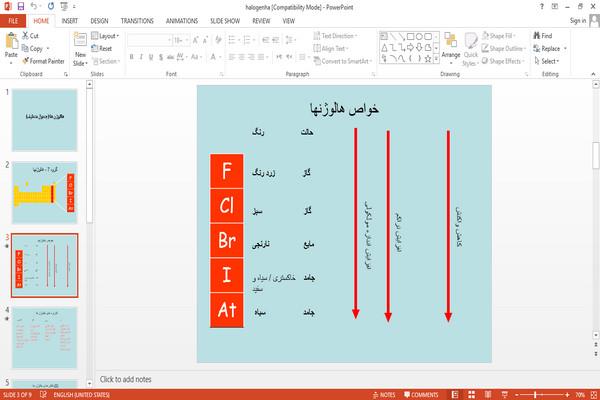Click Convert to SmartArt button
Screen dimensions: 600x400
click(x=342, y=61)
